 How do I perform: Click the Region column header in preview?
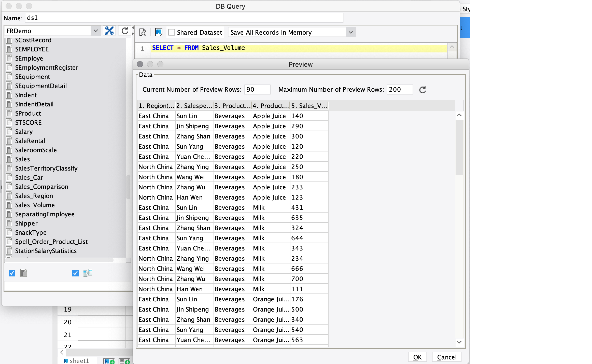(157, 106)
